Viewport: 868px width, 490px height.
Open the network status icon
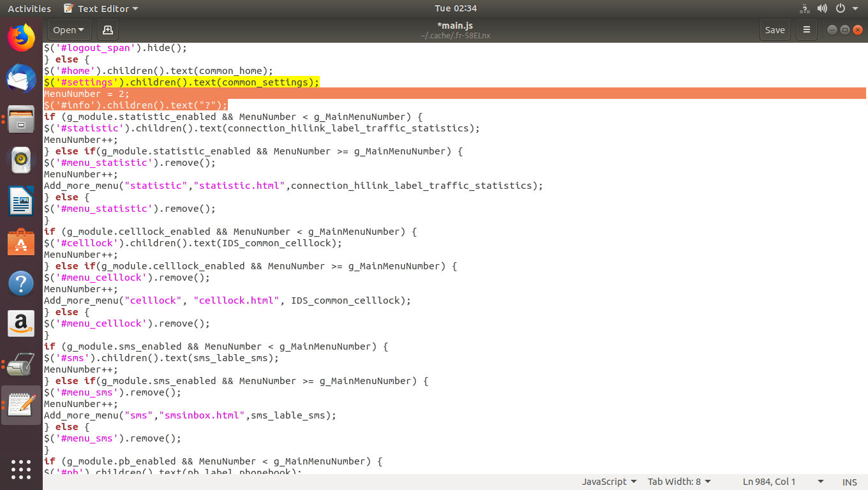(804, 8)
